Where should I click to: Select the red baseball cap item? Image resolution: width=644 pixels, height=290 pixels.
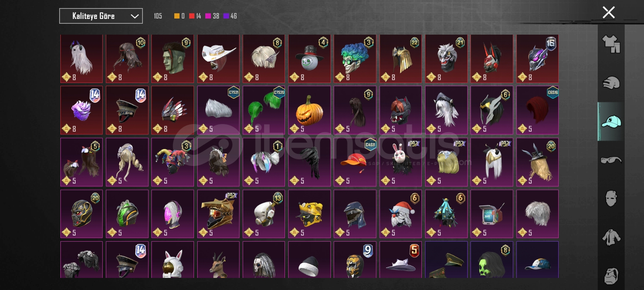355,162
